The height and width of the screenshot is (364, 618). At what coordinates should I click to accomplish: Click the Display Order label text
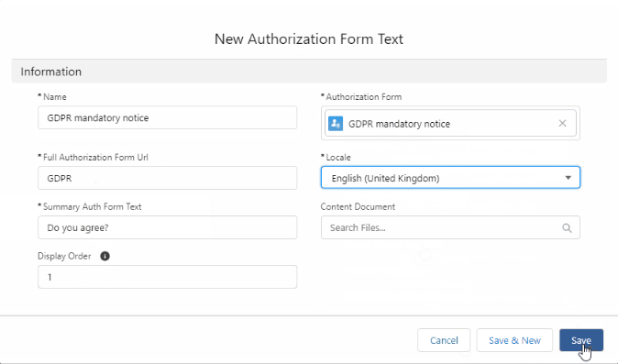(x=64, y=256)
